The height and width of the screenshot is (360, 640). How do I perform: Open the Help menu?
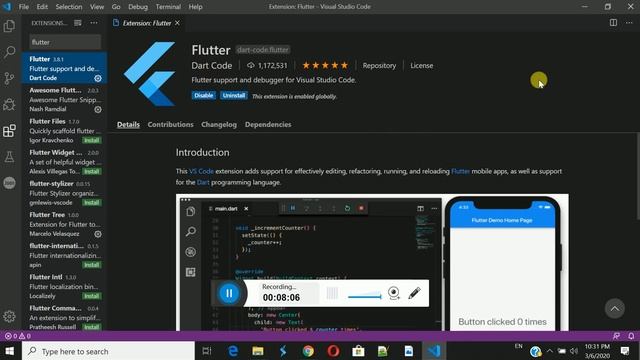pos(196,7)
